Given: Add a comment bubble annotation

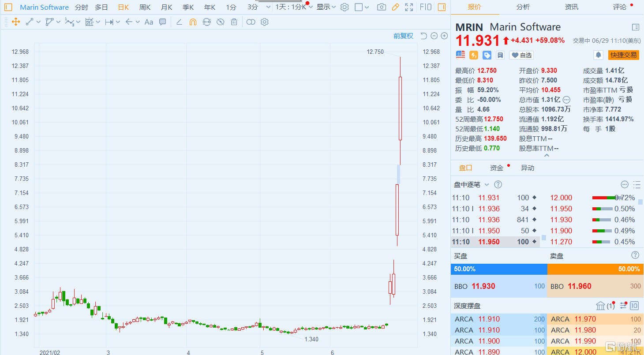Looking at the screenshot, I should click(x=163, y=22).
